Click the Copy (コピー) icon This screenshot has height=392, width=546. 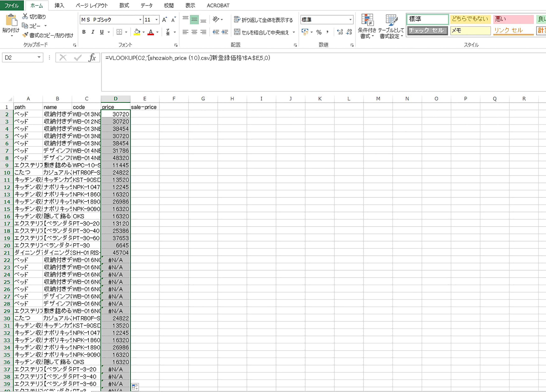tap(25, 26)
